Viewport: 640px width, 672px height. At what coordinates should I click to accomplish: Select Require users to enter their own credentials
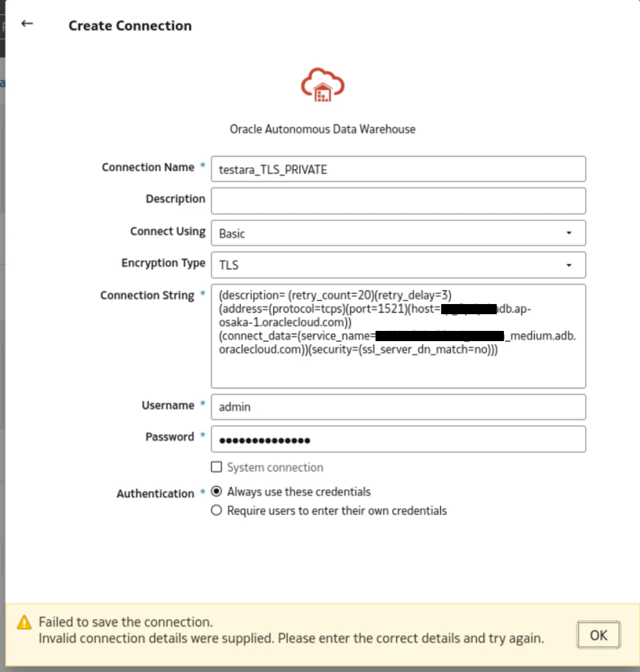coord(216,510)
